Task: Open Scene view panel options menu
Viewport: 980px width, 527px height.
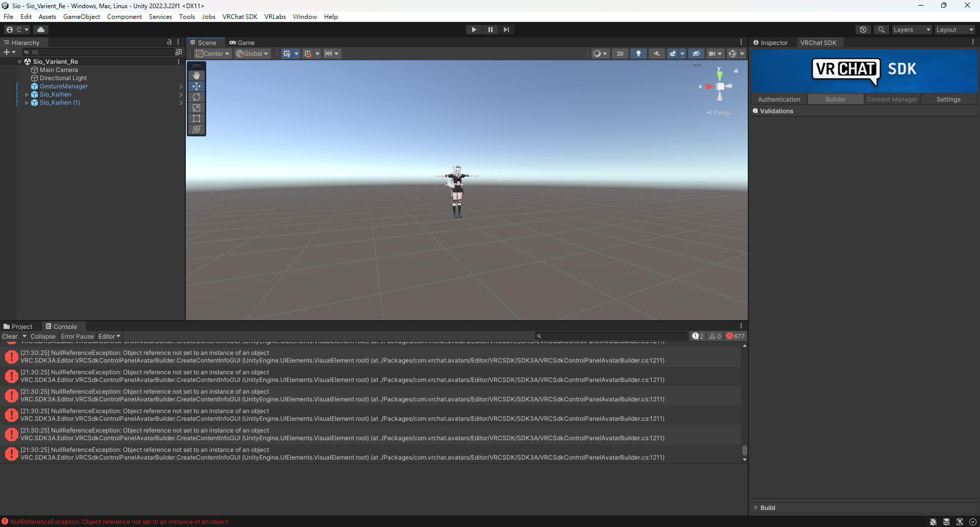Action: [x=741, y=42]
